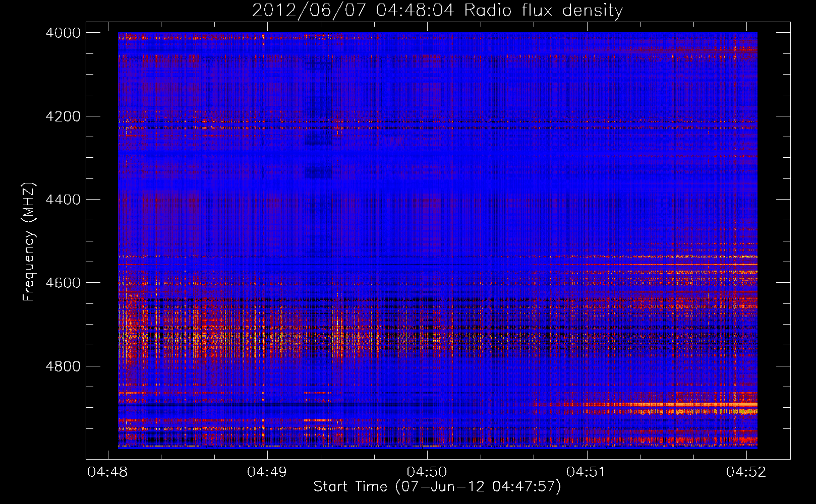Click the 04:51 time tick label

[x=586, y=472]
